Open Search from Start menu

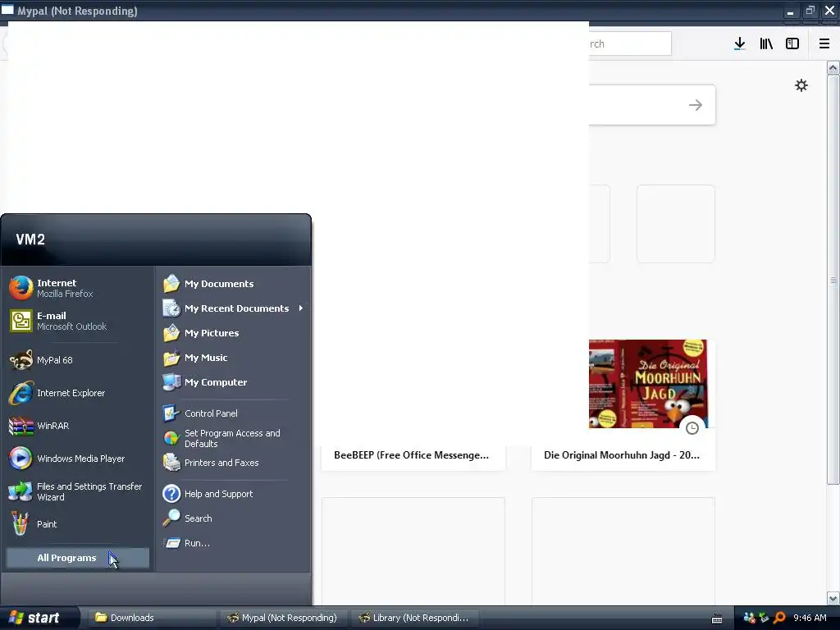233,518
